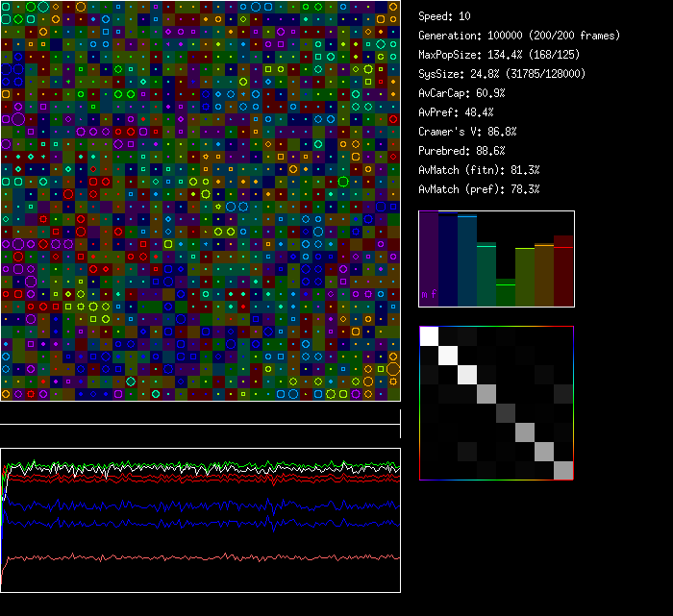Click the empty strip above the time graph

[200, 413]
